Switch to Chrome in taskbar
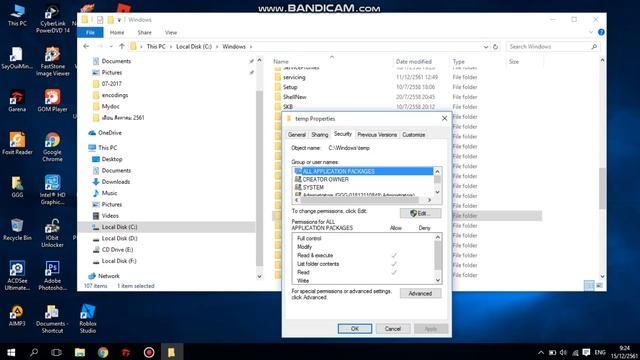This screenshot has width=640, height=360. [103, 352]
